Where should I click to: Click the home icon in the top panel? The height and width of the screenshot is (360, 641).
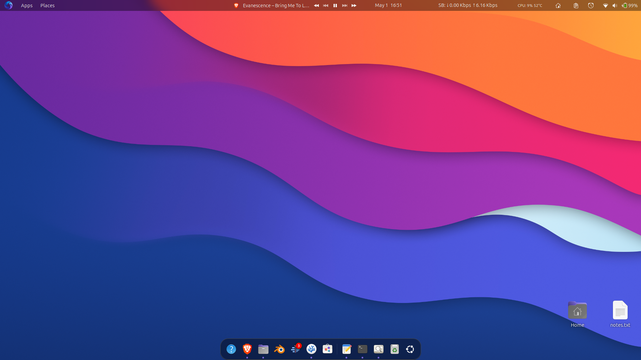tap(558, 5)
